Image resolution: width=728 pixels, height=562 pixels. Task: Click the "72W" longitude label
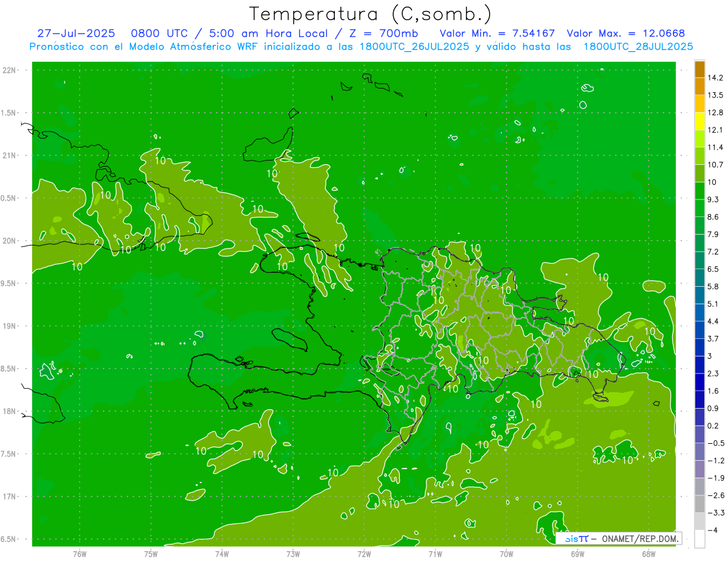coord(364,554)
